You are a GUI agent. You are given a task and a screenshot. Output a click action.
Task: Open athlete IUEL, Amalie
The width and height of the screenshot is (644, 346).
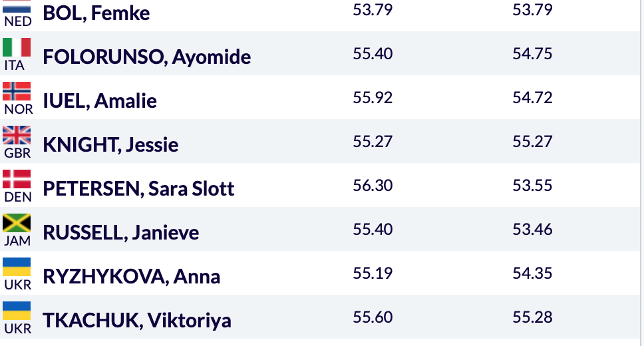[99, 100]
